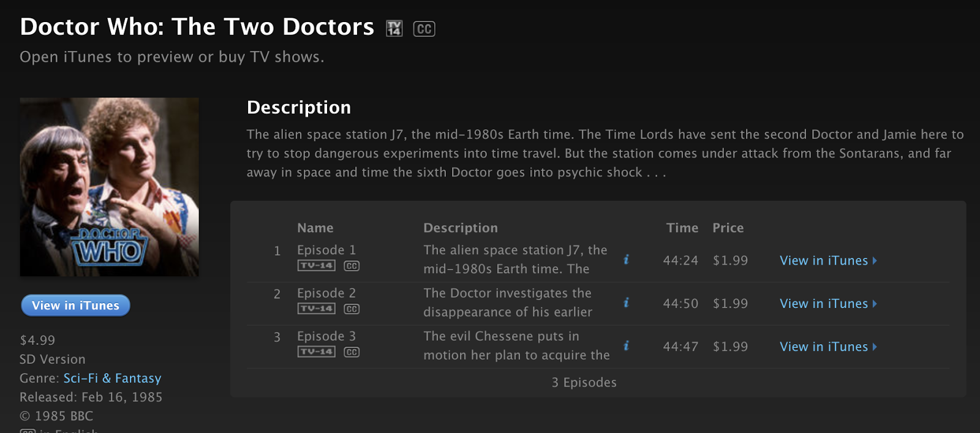The width and height of the screenshot is (980, 433).
Task: Click the Doctor Who cover artwork
Action: [109, 187]
